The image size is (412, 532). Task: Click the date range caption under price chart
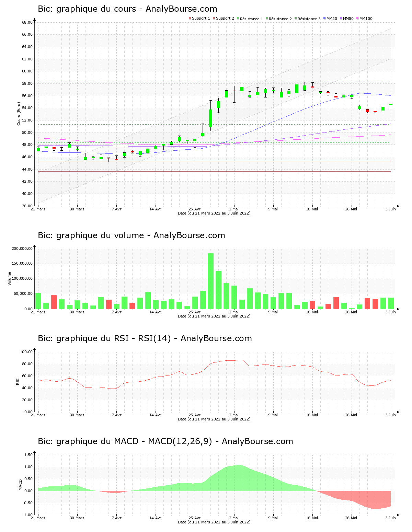pyautogui.click(x=214, y=213)
